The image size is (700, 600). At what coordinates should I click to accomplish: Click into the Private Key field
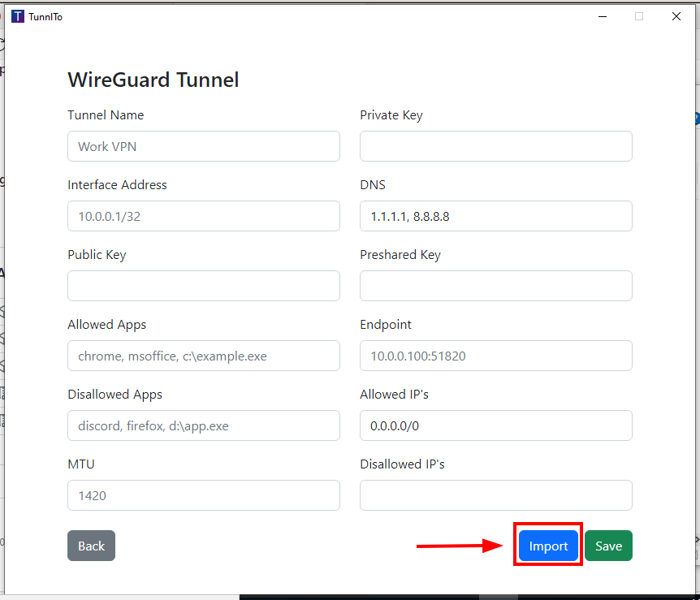[495, 146]
